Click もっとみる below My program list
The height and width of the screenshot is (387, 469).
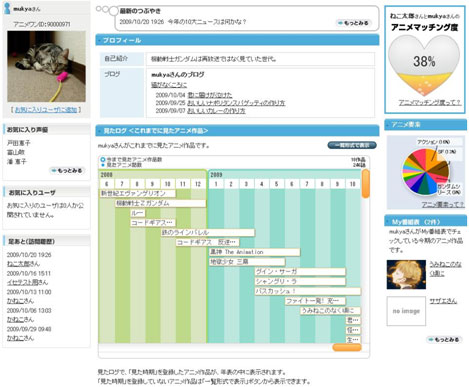click(x=445, y=340)
